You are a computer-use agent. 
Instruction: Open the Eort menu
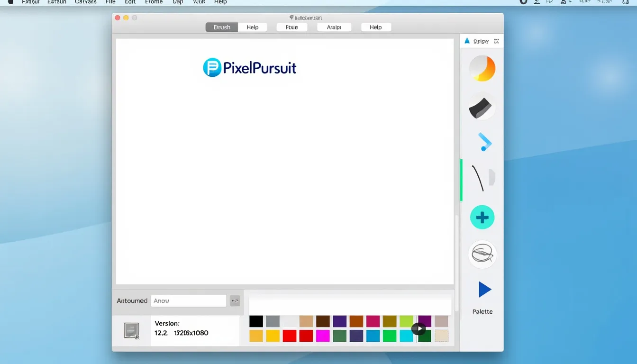coord(130,2)
